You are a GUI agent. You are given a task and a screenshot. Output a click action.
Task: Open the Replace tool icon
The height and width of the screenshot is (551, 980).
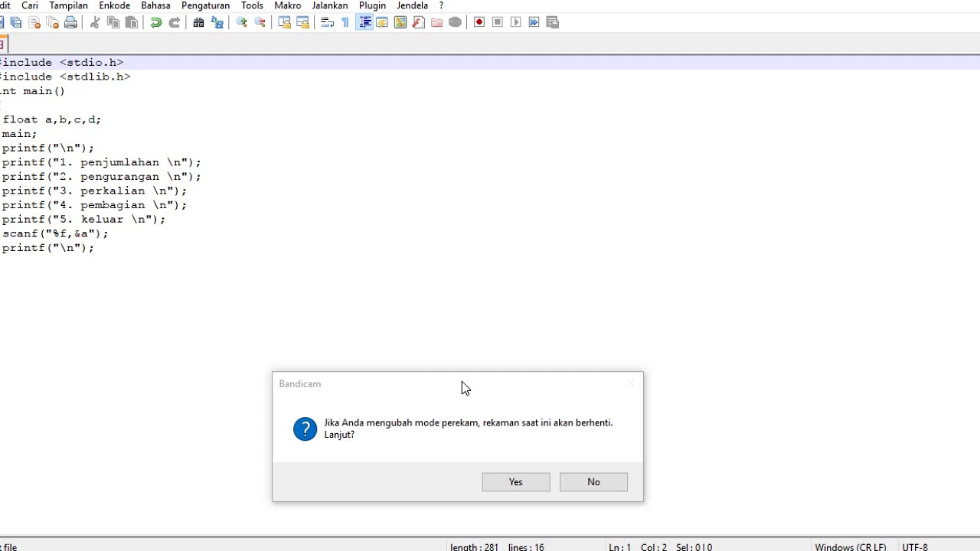(x=217, y=22)
